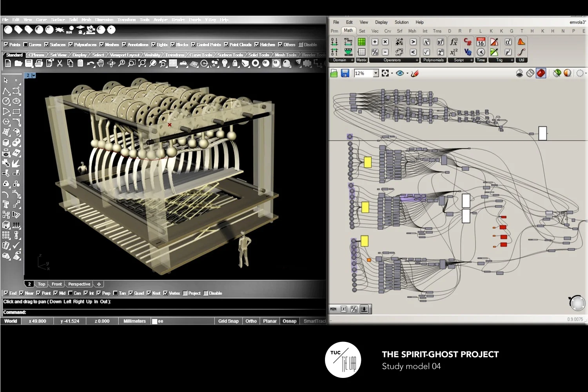
Task: Click the square root component icon
Action: (x=426, y=52)
